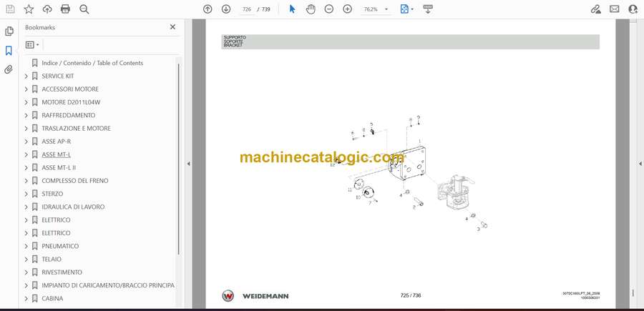Open the bookmarks options menu dropdown
Image resolution: width=644 pixels, height=311 pixels.
[x=32, y=45]
